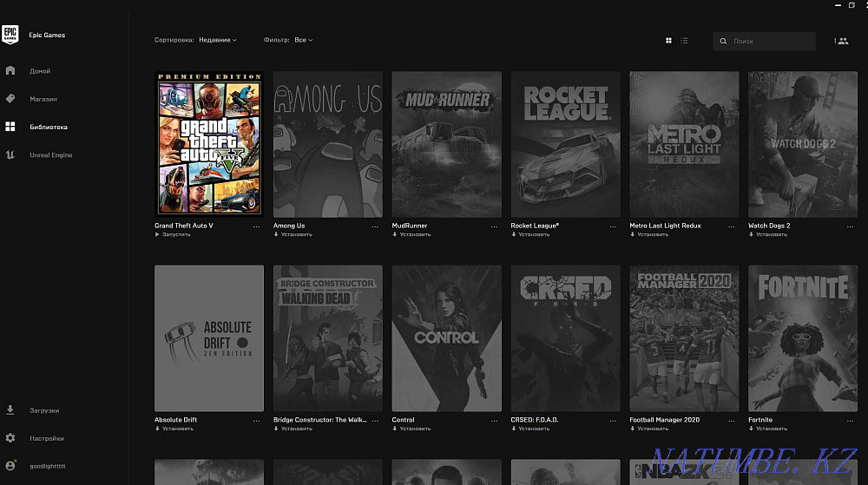Open Watch Dogs 2 cover thumbnail
The image size is (868, 485).
click(x=803, y=144)
